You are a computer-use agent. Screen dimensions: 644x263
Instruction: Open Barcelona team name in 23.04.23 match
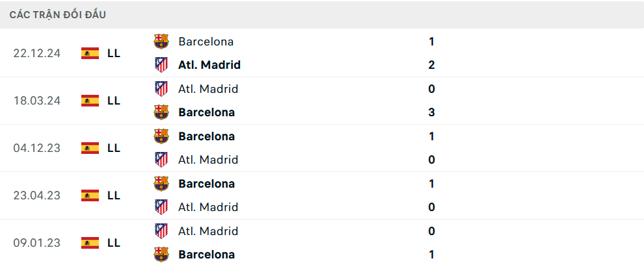206,184
